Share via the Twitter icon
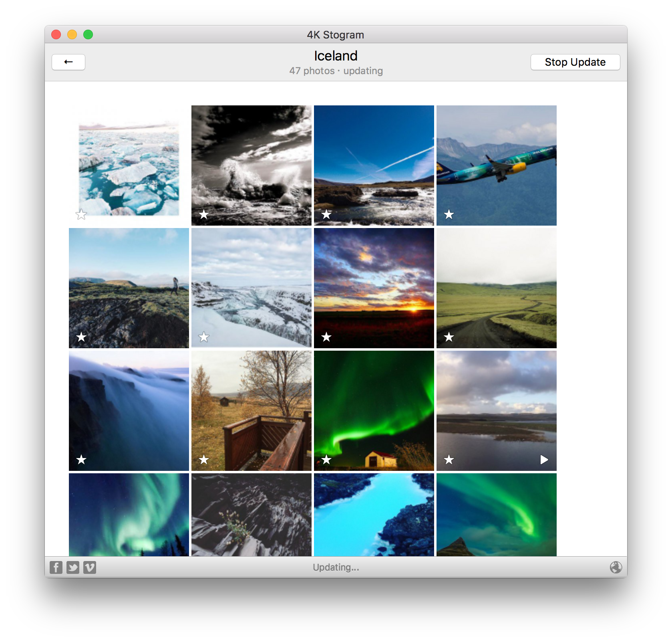Viewport: 672px width, 642px height. click(x=73, y=567)
